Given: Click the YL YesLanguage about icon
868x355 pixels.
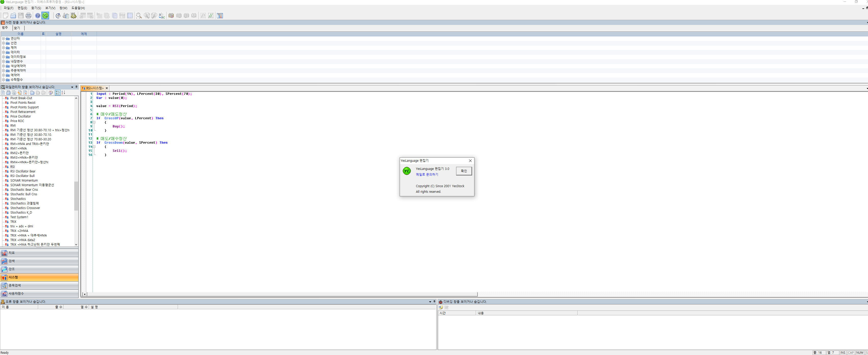Looking at the screenshot, I should tap(45, 16).
